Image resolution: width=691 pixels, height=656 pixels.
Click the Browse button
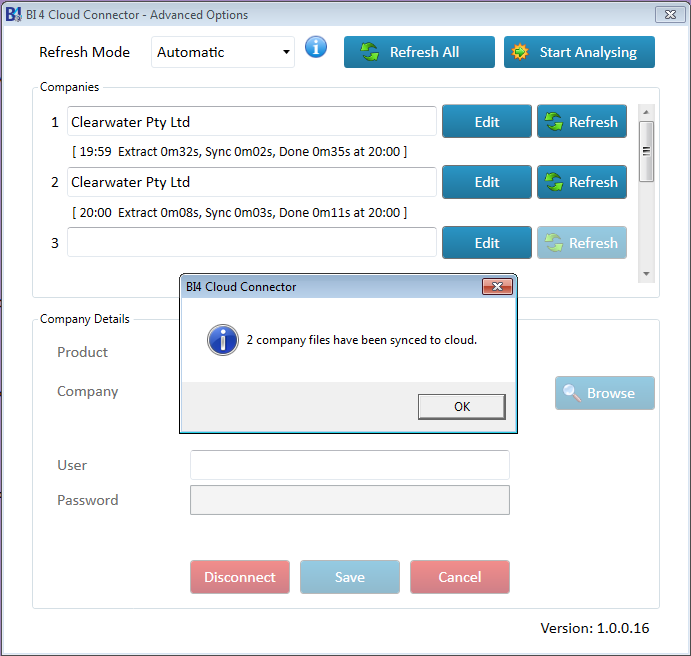(605, 393)
